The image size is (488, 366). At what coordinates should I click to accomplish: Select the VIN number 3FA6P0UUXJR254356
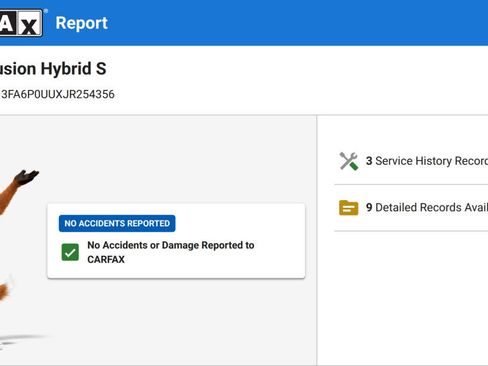tap(58, 94)
